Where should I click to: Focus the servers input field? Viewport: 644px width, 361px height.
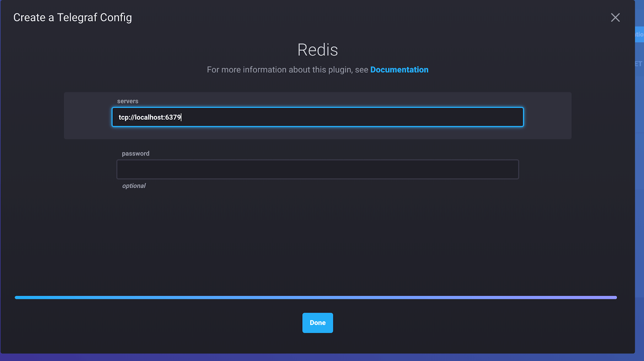tap(318, 117)
